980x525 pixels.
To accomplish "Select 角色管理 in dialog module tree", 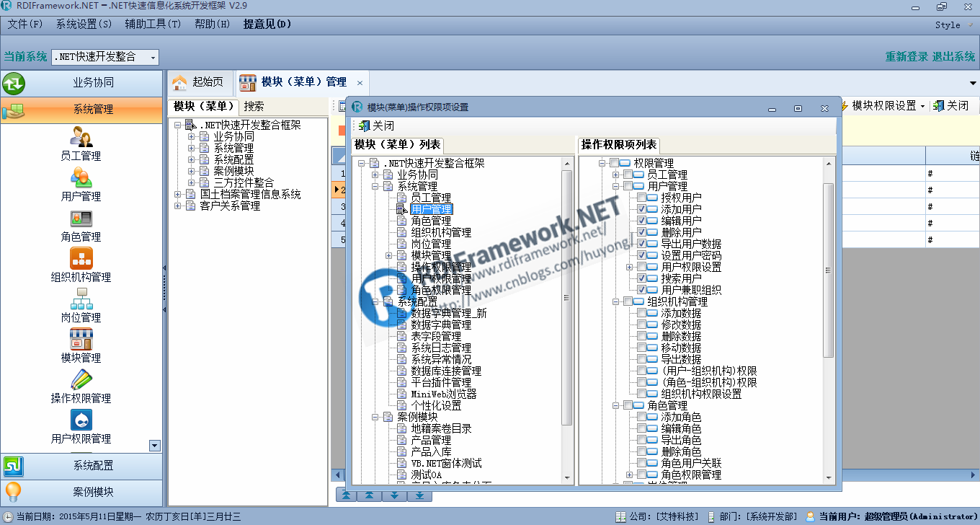I will pyautogui.click(x=431, y=221).
